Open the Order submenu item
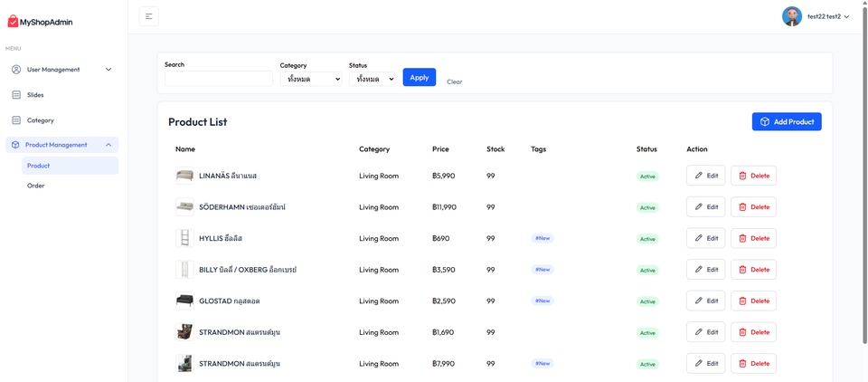 coord(70,186)
